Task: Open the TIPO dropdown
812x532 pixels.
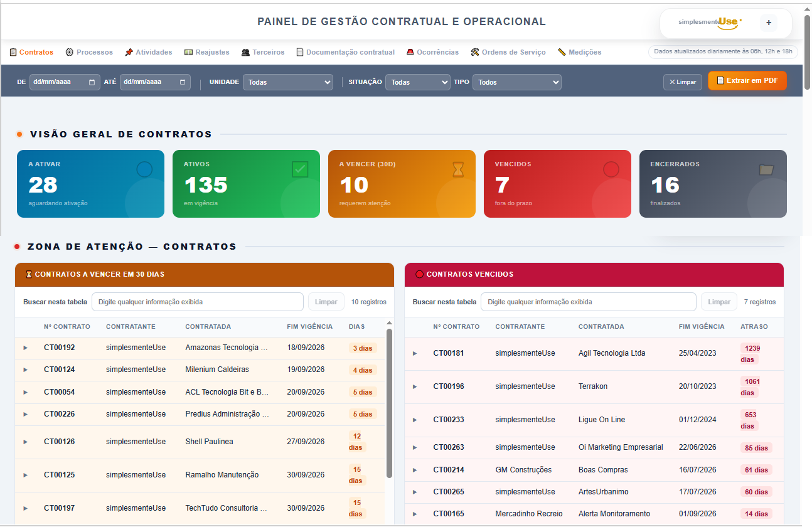Action: [516, 82]
